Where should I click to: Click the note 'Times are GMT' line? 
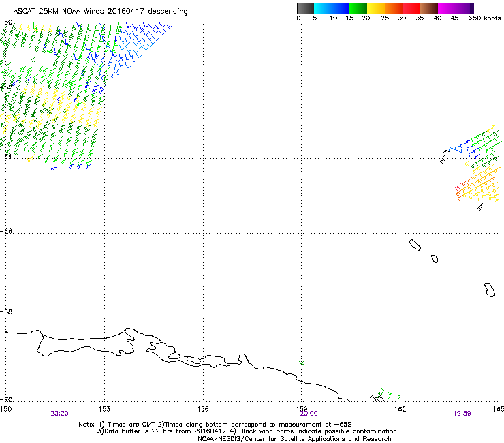pyautogui.click(x=215, y=425)
